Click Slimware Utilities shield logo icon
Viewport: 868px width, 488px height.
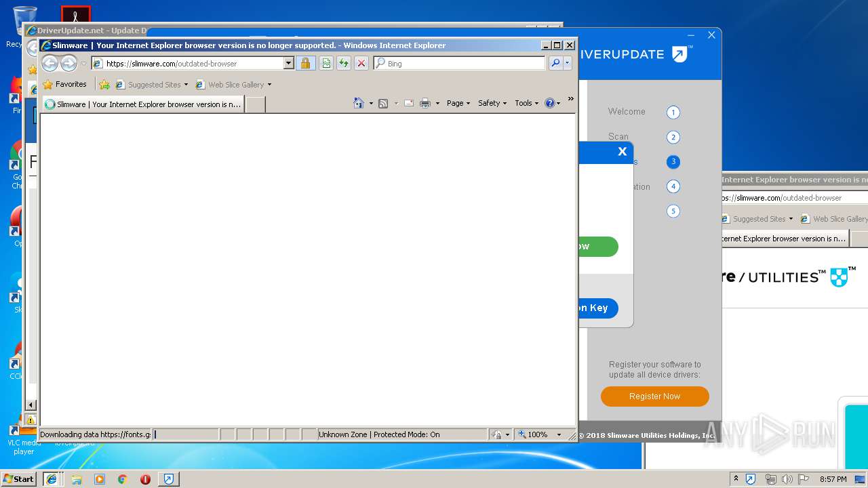click(x=840, y=277)
